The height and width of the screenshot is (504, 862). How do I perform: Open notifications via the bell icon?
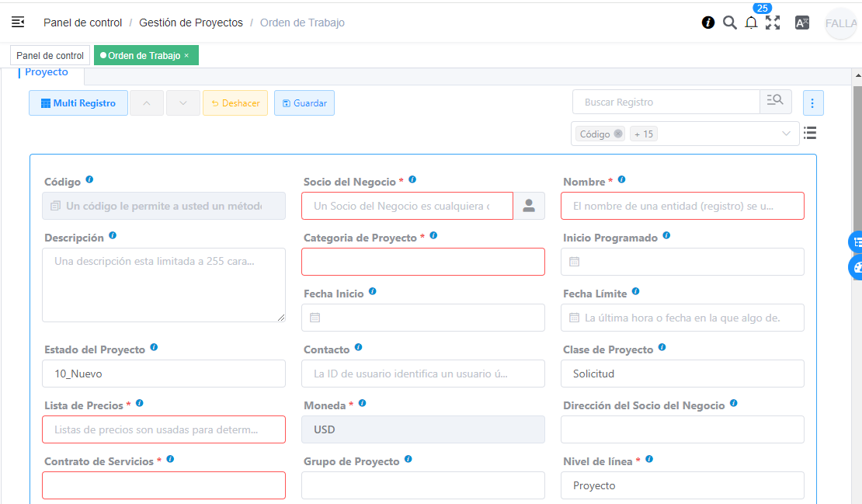(751, 23)
